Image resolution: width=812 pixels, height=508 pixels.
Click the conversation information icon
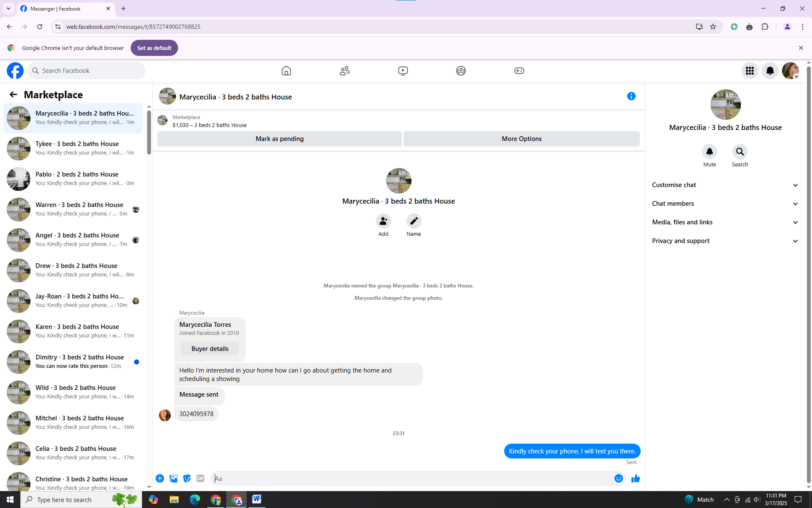[631, 96]
